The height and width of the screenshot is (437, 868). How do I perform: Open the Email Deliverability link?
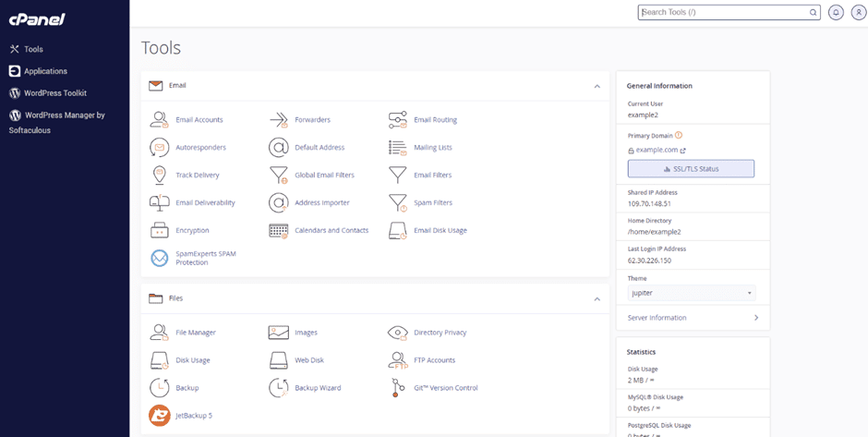tap(205, 202)
